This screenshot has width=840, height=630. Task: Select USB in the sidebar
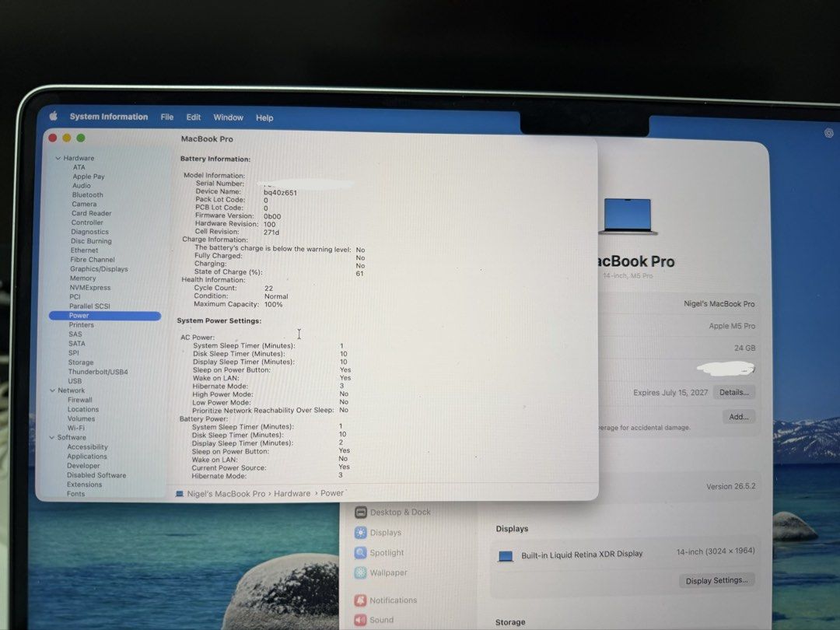point(75,381)
